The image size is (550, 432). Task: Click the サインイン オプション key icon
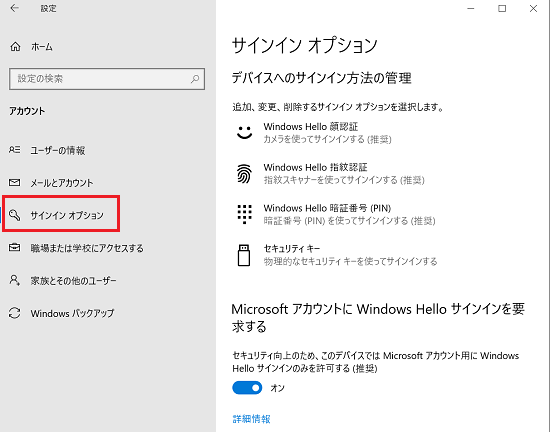tap(14, 215)
